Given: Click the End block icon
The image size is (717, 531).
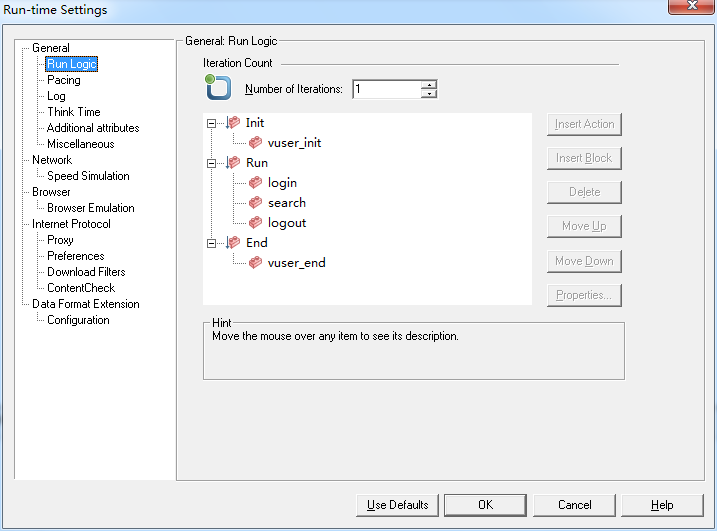Looking at the screenshot, I should click(233, 242).
